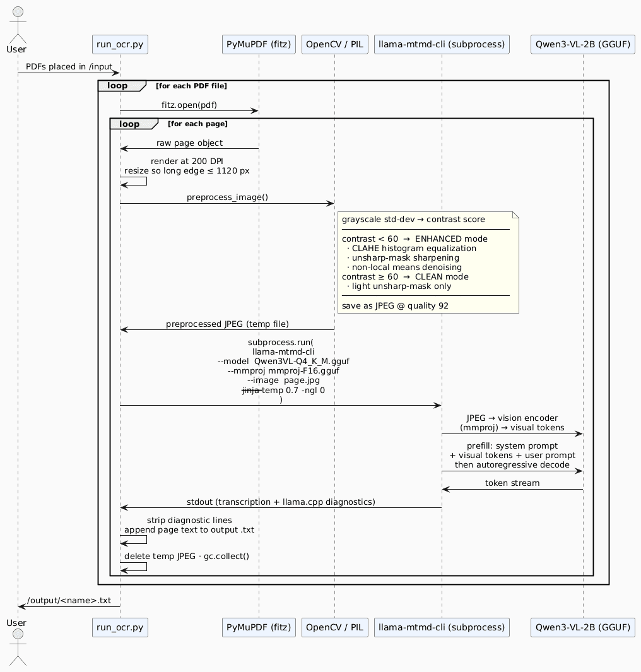
Task: Click the 'temp 0.7 -ngl 0' argument line
Action: 293,390
